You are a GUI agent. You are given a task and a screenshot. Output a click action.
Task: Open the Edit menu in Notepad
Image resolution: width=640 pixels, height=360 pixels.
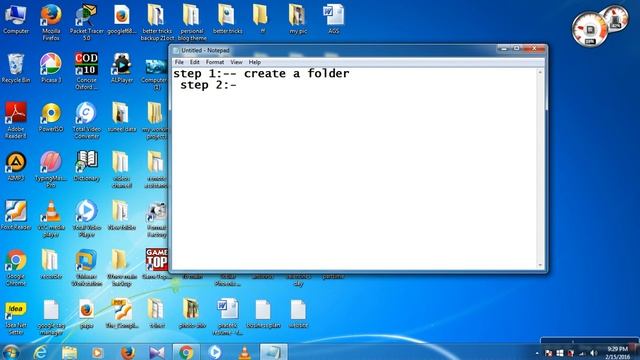(195, 62)
